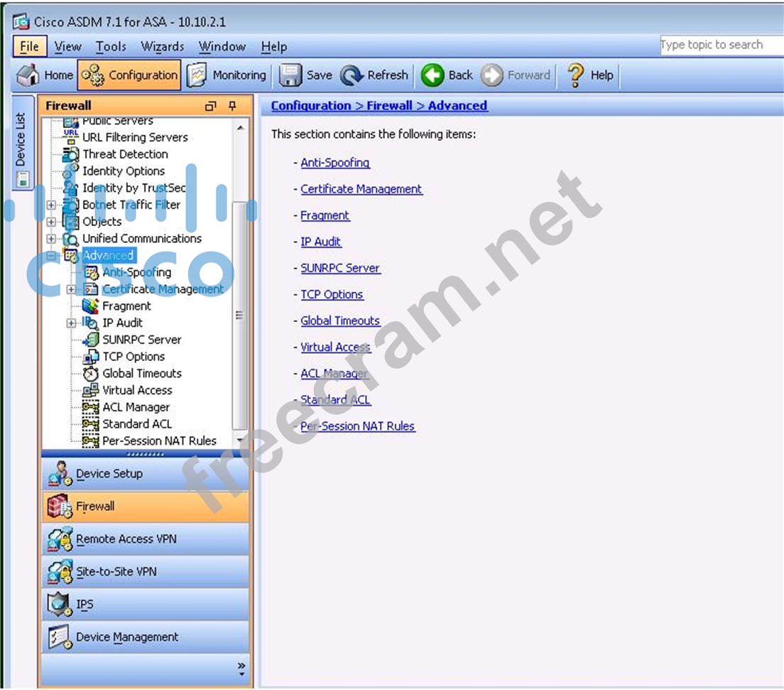Pin the Firewall panel with pushpin
784x690 pixels.
(x=232, y=106)
